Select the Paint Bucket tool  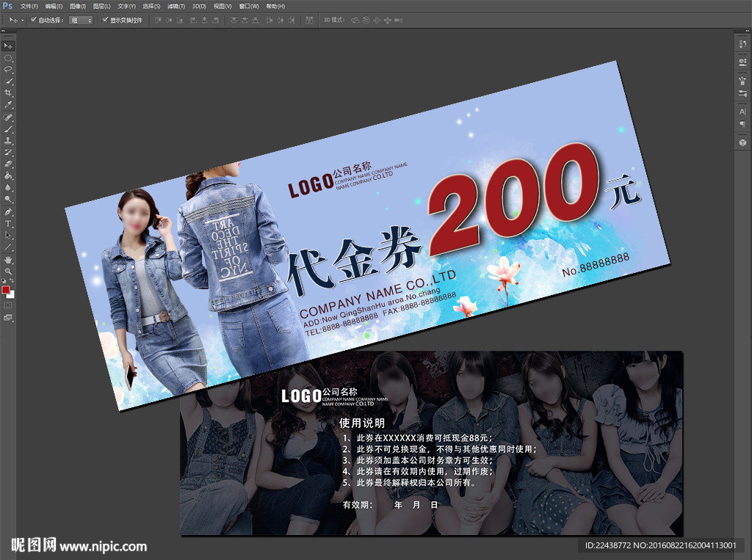click(8, 176)
